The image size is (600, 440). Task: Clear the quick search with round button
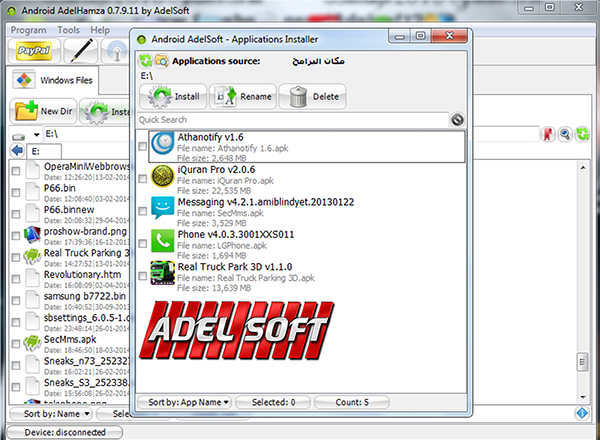pos(457,120)
